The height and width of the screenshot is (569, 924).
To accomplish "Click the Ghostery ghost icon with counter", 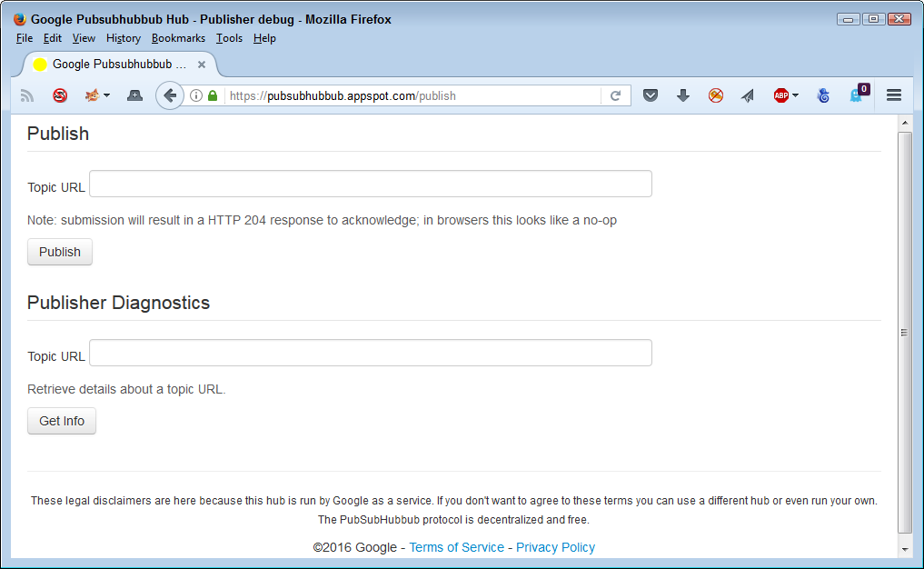I will click(x=859, y=94).
